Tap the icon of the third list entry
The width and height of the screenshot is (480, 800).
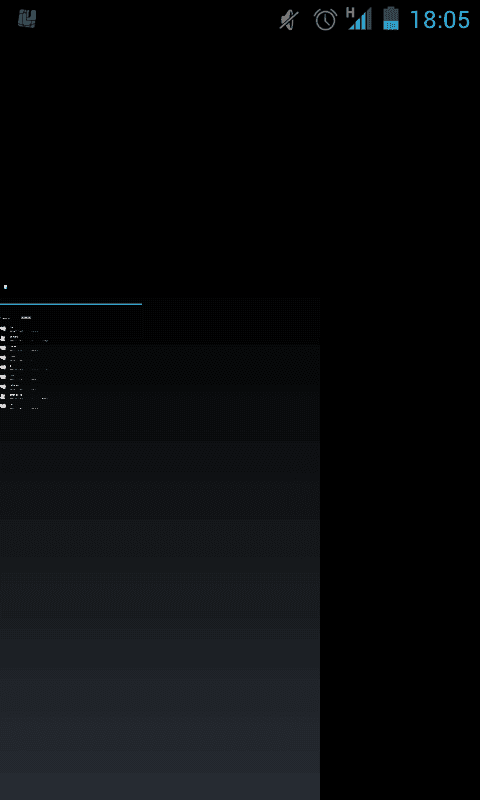coord(3,348)
